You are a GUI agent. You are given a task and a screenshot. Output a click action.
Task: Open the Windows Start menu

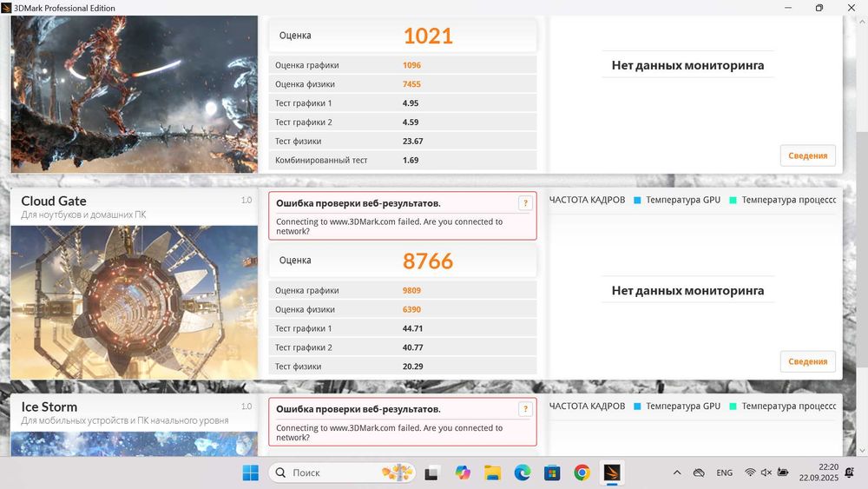[250, 472]
